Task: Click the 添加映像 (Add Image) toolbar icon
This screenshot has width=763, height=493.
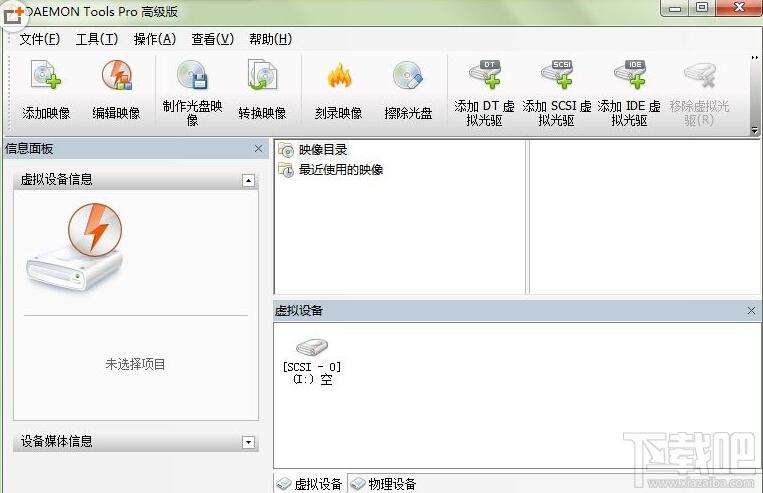Action: 46,75
